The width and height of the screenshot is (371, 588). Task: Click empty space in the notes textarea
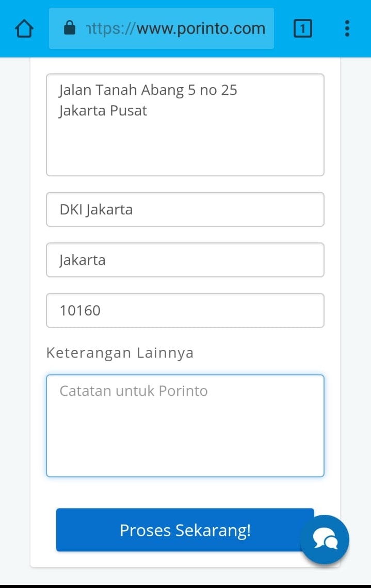click(185, 443)
